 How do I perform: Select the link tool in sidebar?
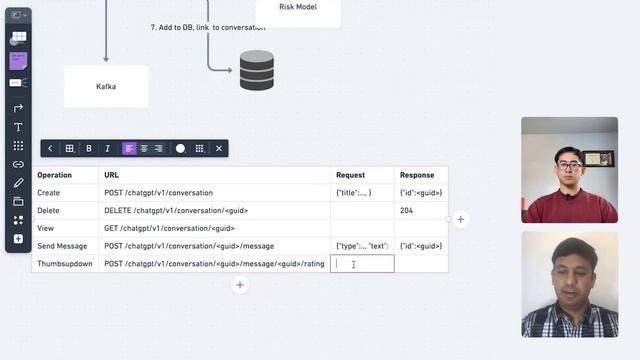(18, 164)
